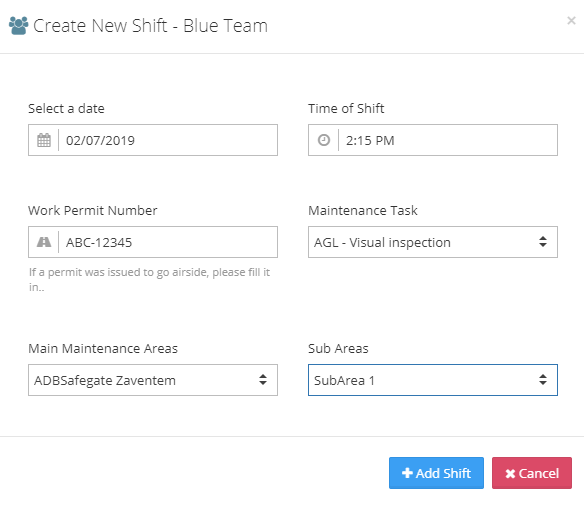
Task: Click the plus icon on Add Shift
Action: [407, 473]
